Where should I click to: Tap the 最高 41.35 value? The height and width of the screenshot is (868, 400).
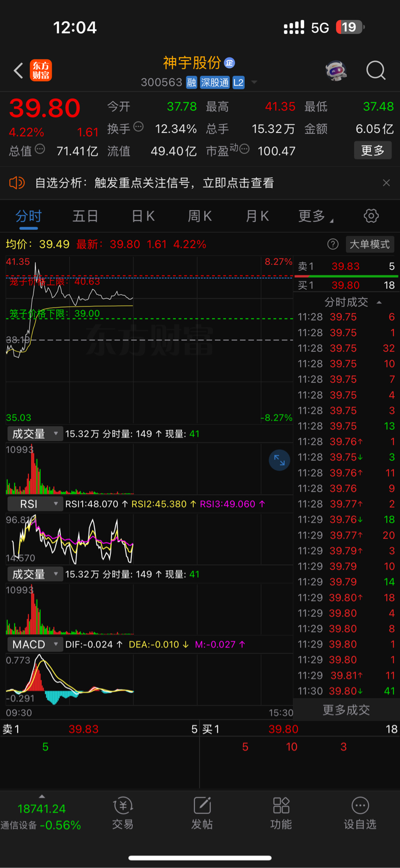[x=280, y=106]
